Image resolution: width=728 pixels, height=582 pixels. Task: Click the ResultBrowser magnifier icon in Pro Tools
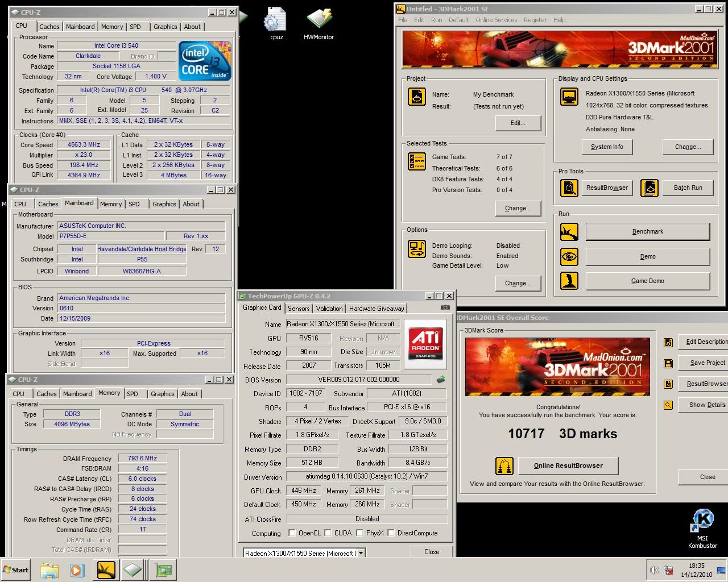569,188
